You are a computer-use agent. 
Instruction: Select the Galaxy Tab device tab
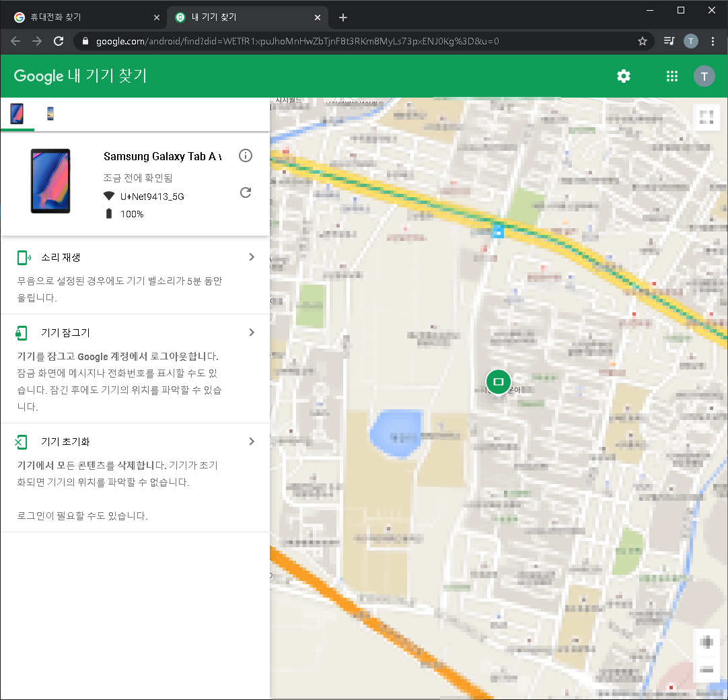pos(17,114)
